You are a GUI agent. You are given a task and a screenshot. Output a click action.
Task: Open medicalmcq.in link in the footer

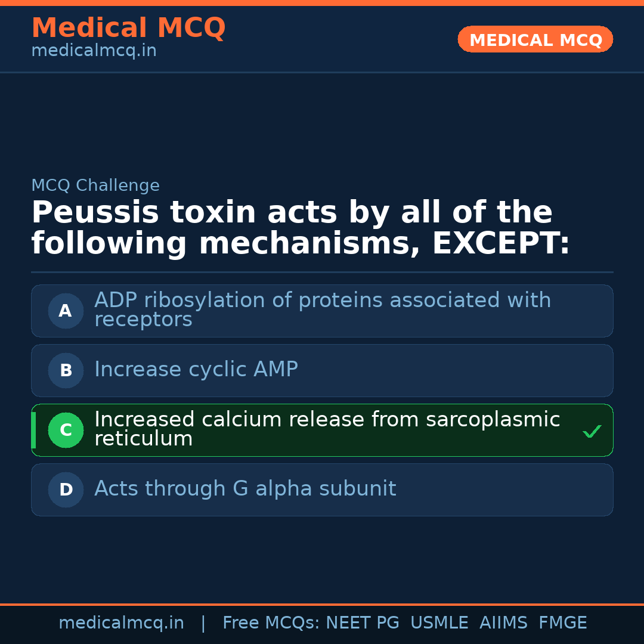pyautogui.click(x=121, y=623)
